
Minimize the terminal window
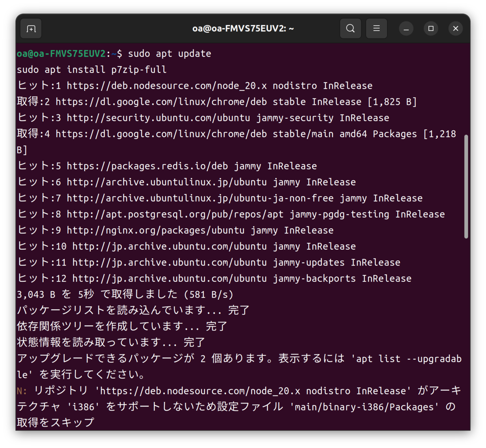pyautogui.click(x=406, y=29)
